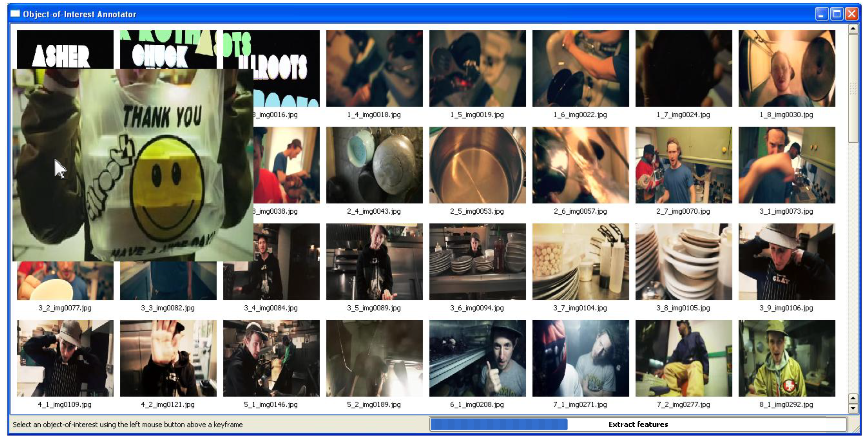Select the pot keyframe 2_5_img0053.jpg
The height and width of the screenshot is (442, 868).
(x=477, y=165)
